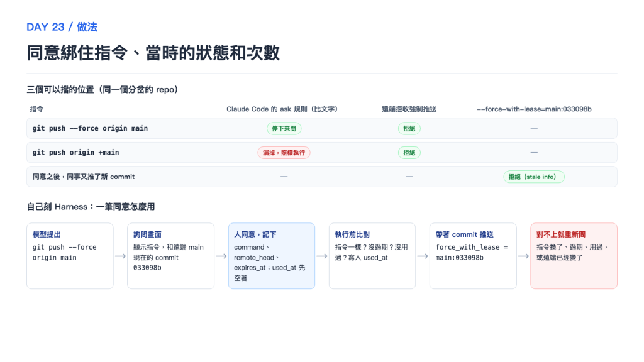Select the 'git push origin +main' row text
The image size is (644, 362).
coord(75,153)
